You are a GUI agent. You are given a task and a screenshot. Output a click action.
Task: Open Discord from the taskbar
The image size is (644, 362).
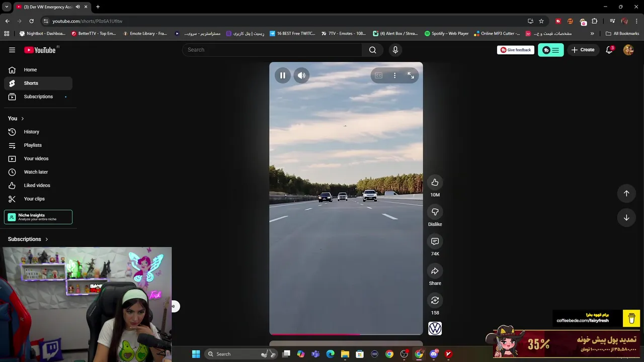(434, 354)
